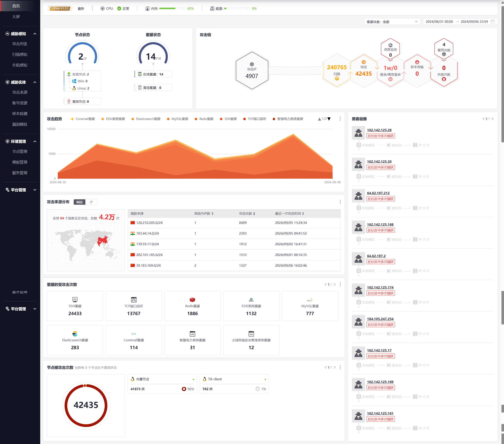The image size is (504, 444).
Task: Click the 蜜饵总数 hexagon badge
Action: click(x=444, y=48)
